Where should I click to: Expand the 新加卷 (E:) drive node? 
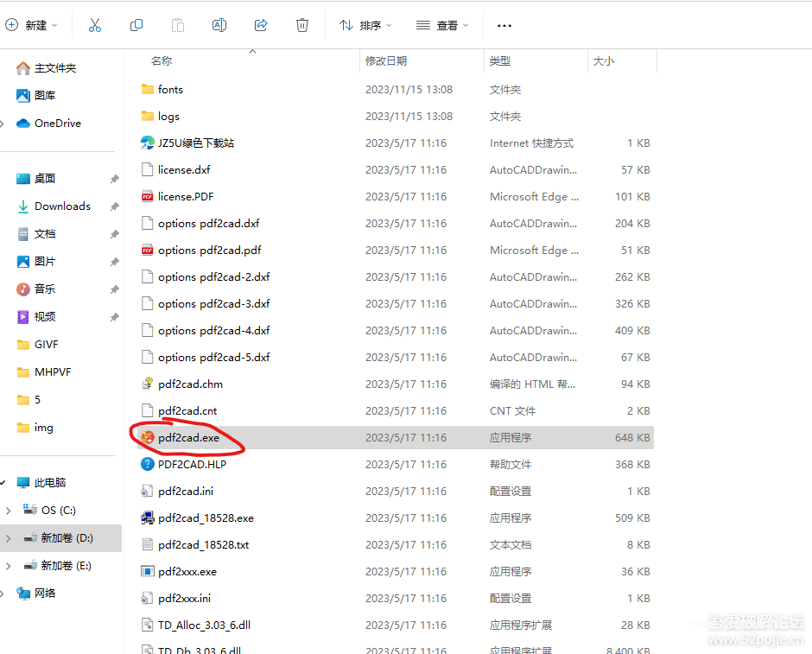click(x=9, y=566)
